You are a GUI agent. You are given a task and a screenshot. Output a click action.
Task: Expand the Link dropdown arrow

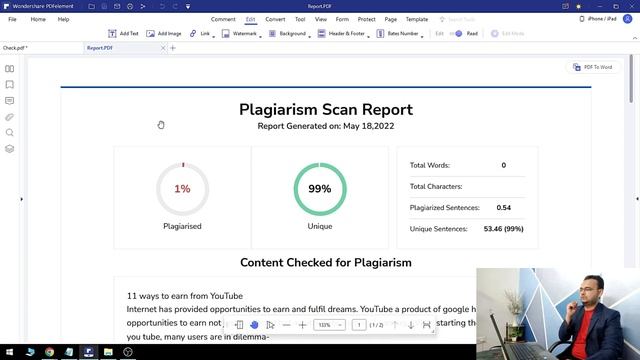coord(213,37)
